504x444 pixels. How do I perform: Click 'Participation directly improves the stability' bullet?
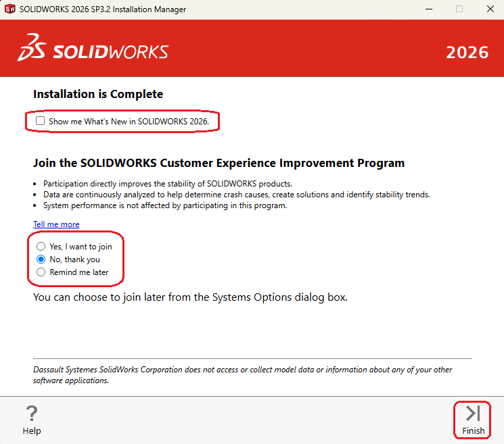tap(168, 184)
